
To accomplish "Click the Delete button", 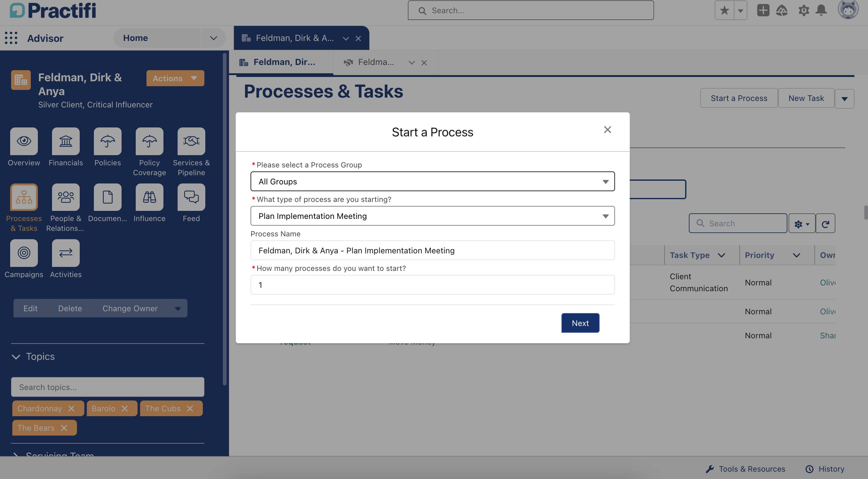I will 70,308.
